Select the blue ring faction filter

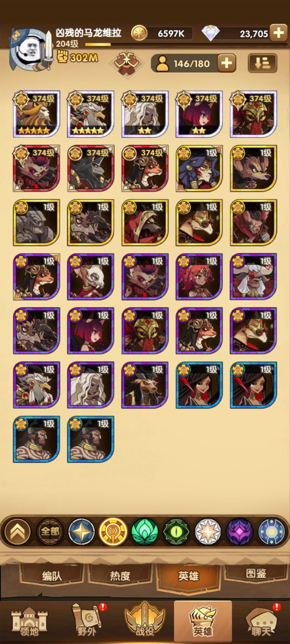click(x=271, y=531)
